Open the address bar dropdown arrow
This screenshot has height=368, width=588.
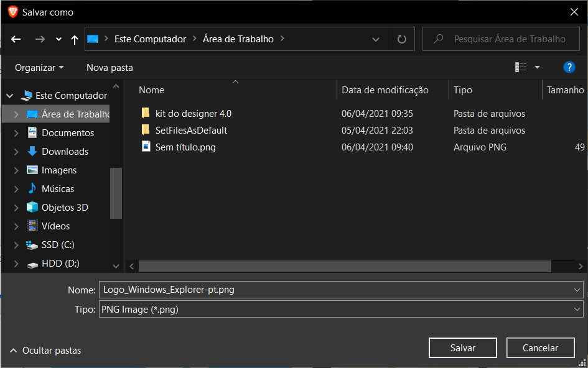pos(376,39)
